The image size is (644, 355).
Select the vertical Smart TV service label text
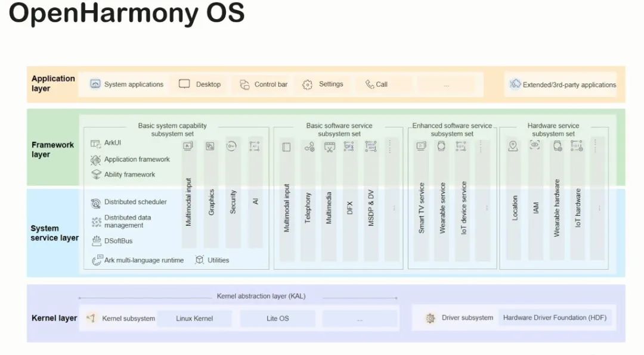coord(422,208)
